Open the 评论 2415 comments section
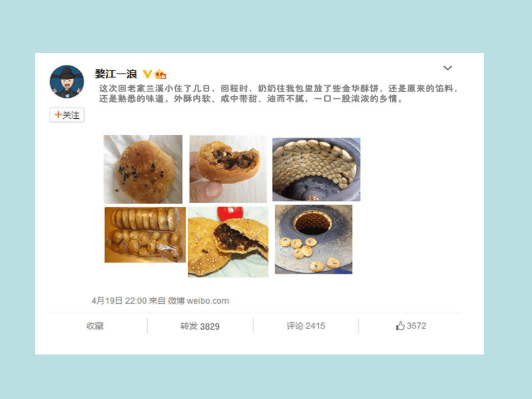Viewport: 532px width, 399px height. coord(306,326)
